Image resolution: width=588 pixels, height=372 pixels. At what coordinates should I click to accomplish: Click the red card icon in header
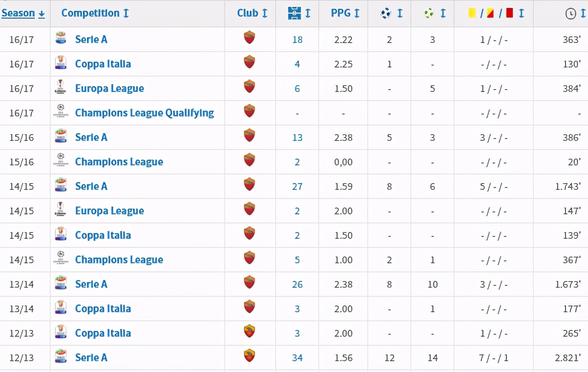click(510, 13)
